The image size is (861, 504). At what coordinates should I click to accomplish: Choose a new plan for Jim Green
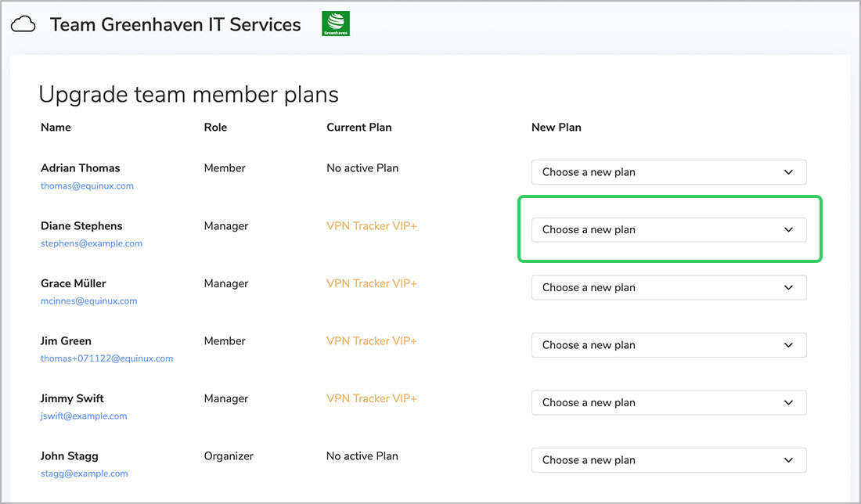pyautogui.click(x=668, y=345)
